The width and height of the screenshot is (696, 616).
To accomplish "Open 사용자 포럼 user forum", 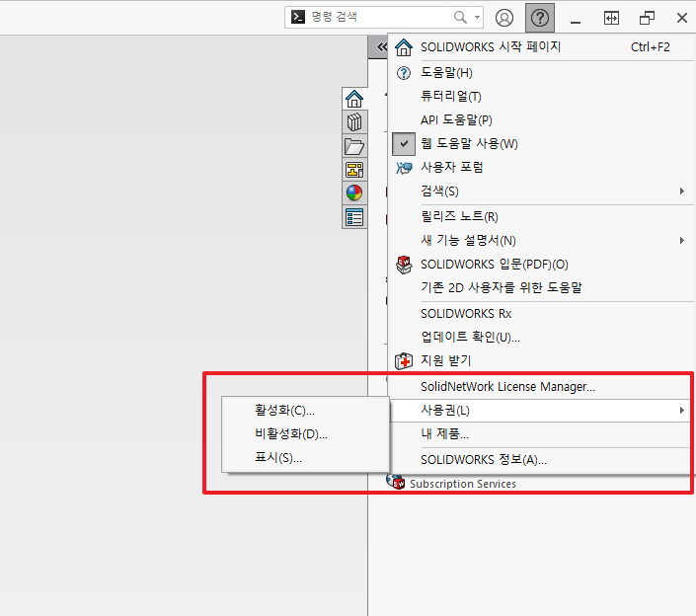I will click(541, 167).
